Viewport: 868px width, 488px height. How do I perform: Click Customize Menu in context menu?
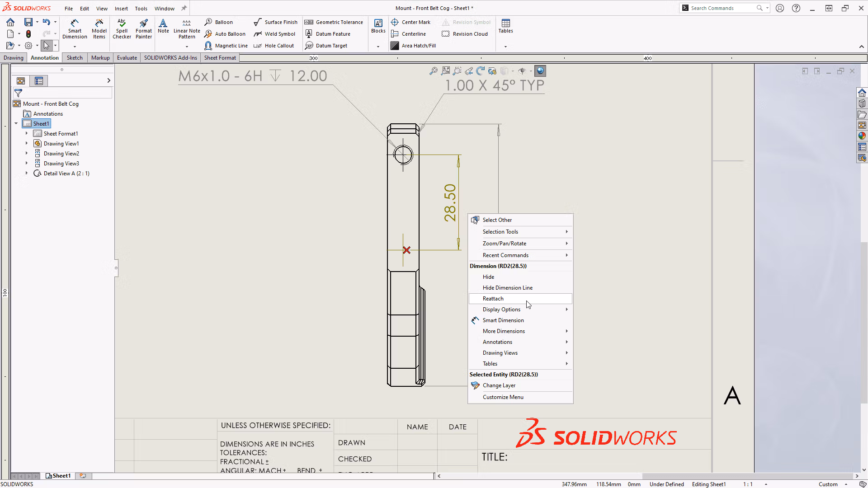click(x=520, y=397)
